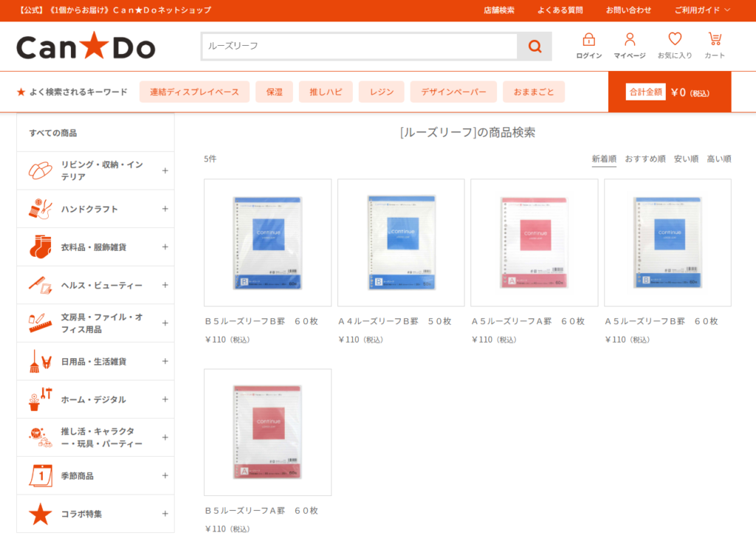Expand 日用品・生活雑貨 category plus sign
The image size is (756, 547).
(165, 361)
